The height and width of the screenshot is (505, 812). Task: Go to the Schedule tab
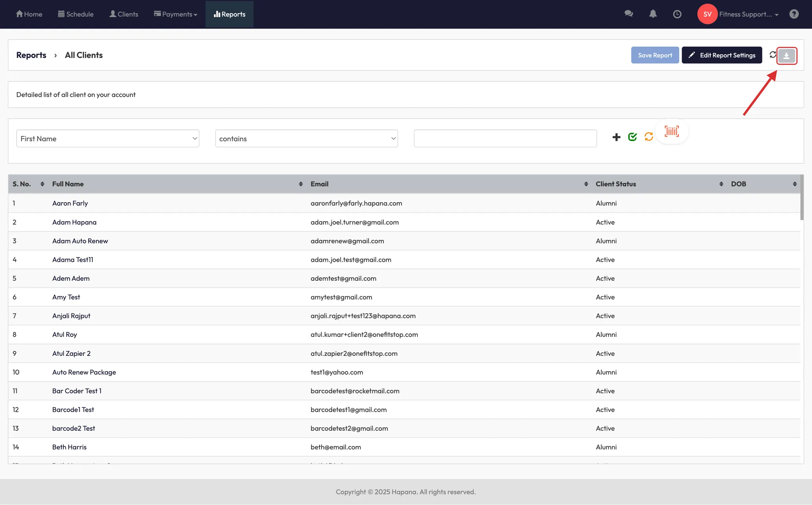(x=76, y=14)
